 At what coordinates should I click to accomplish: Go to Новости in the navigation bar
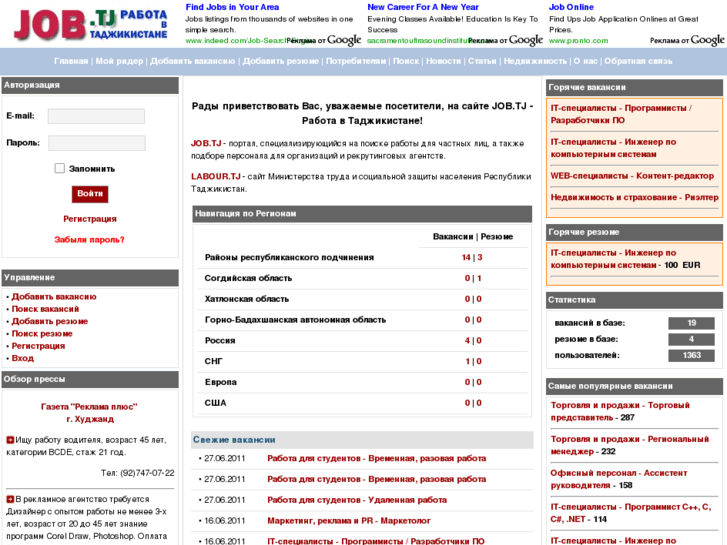pos(443,61)
